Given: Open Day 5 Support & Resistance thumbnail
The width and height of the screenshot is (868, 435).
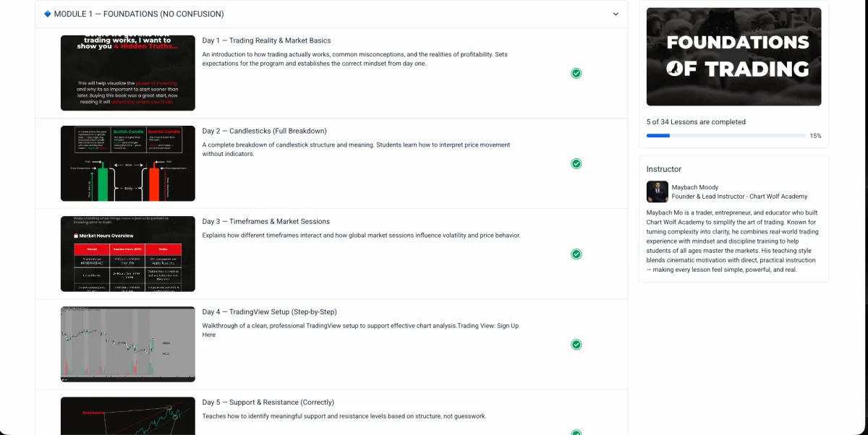Looking at the screenshot, I should tap(127, 416).
